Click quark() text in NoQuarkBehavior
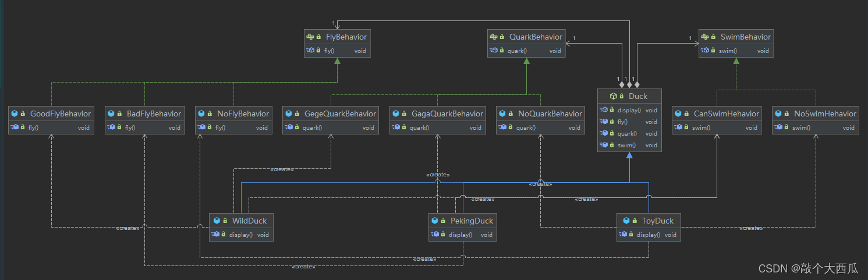This screenshot has height=280, width=868. tap(526, 127)
